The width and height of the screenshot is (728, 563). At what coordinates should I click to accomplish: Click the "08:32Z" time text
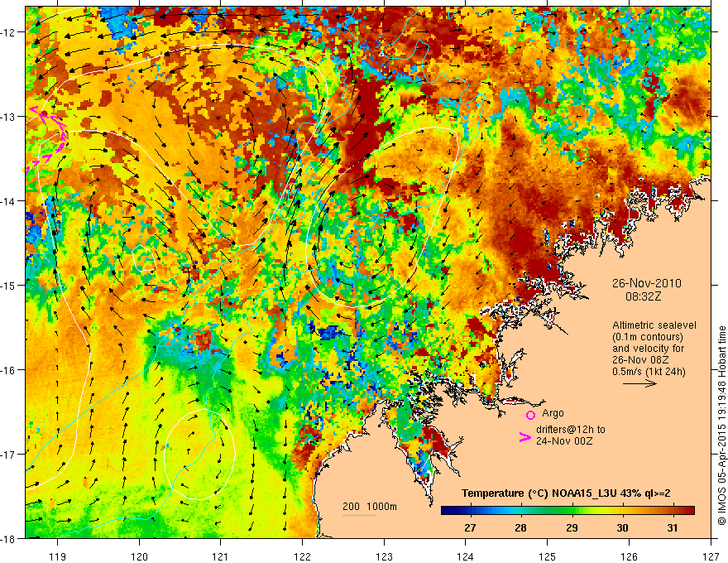click(643, 296)
